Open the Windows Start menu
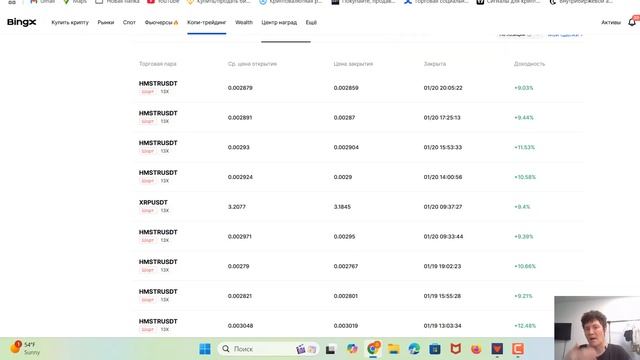This screenshot has height=360, width=640. coord(205,349)
